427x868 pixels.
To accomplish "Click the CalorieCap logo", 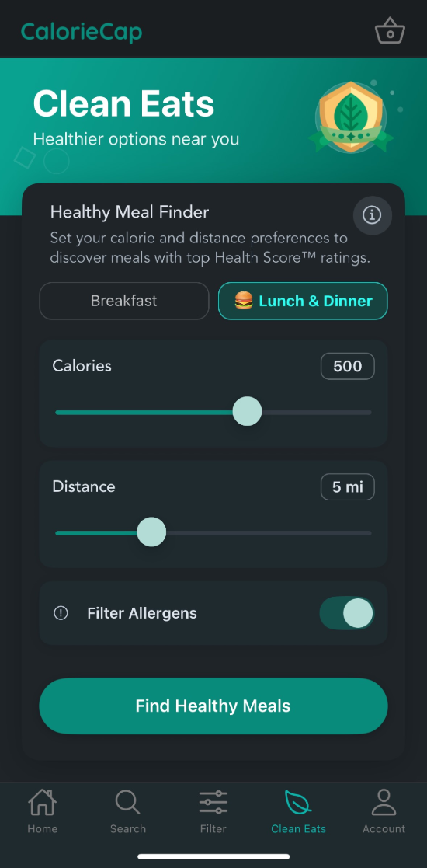I will tap(82, 32).
